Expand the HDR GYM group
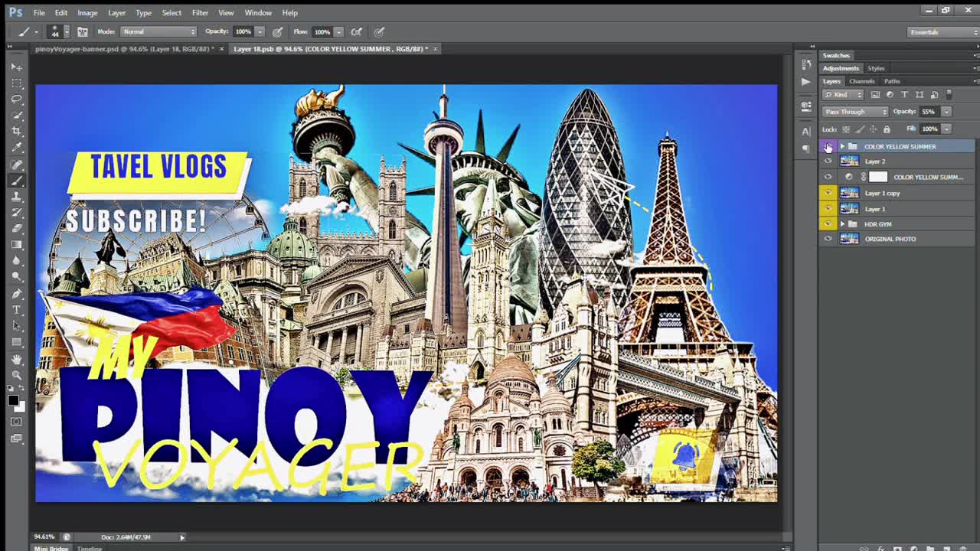 pyautogui.click(x=842, y=223)
